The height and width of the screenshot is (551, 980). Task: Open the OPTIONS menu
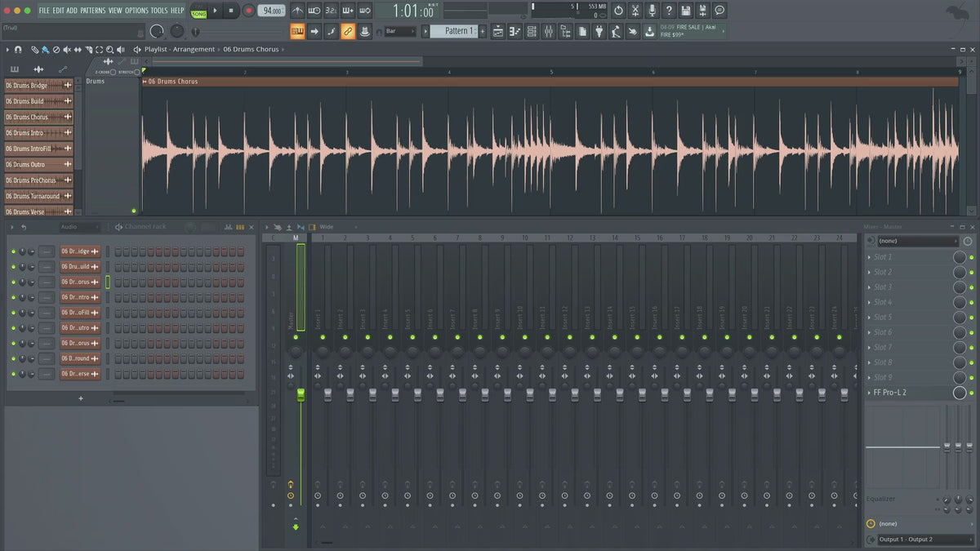(136, 11)
